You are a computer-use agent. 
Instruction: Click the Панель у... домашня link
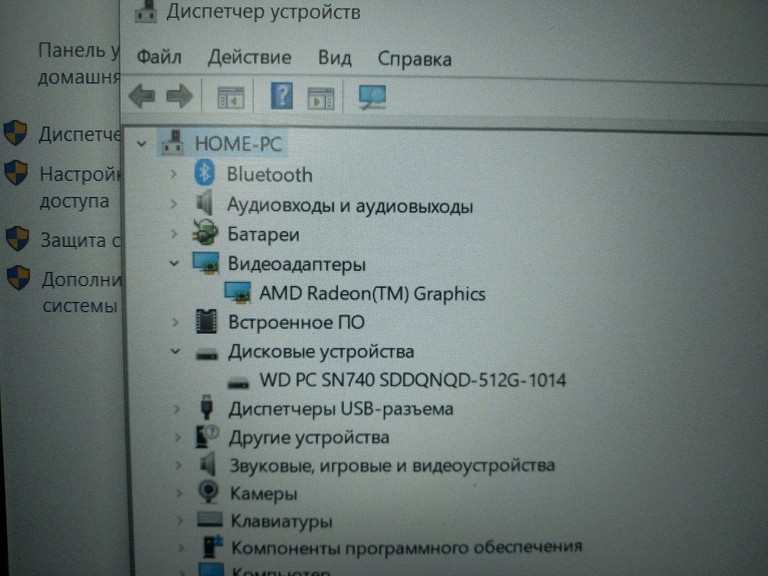click(79, 64)
